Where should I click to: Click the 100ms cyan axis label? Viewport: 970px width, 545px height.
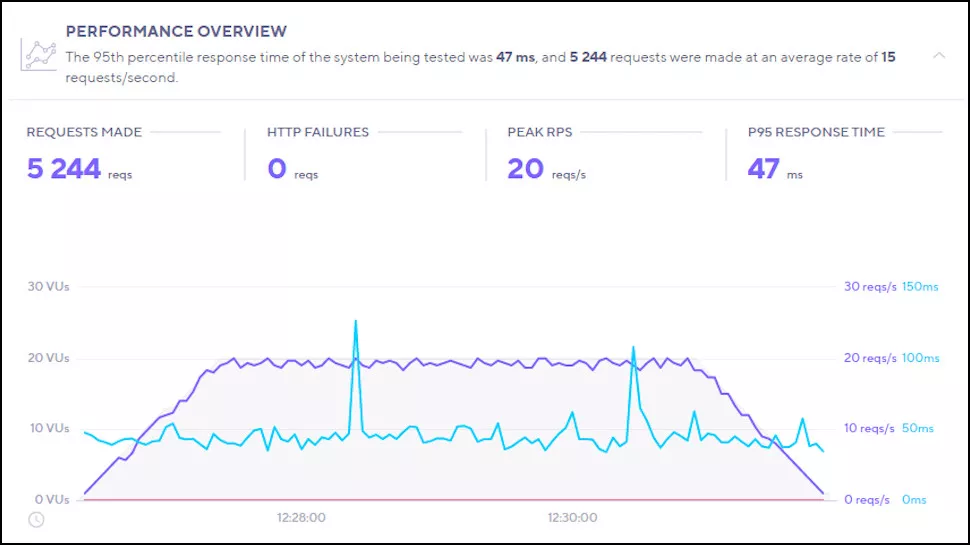[921, 358]
